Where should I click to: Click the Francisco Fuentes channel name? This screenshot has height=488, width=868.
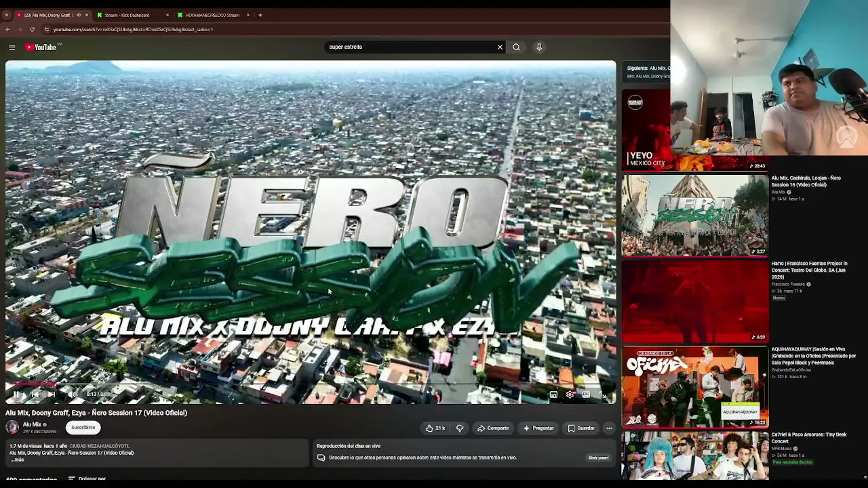pyautogui.click(x=787, y=285)
